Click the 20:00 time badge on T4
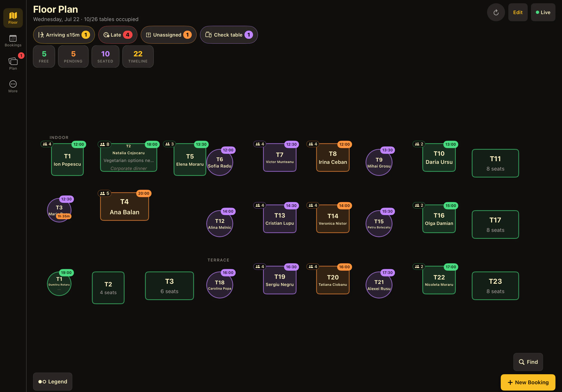 [x=144, y=193]
